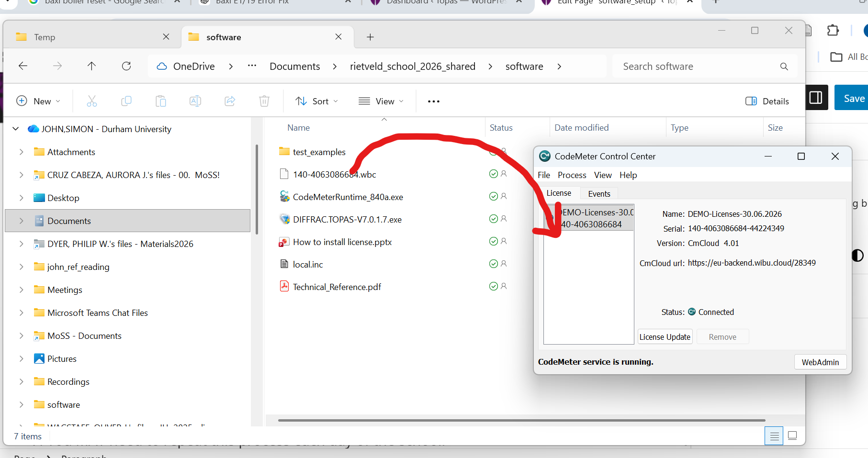Image resolution: width=868 pixels, height=458 pixels.
Task: Click the Share icon in toolbar
Action: click(x=230, y=101)
